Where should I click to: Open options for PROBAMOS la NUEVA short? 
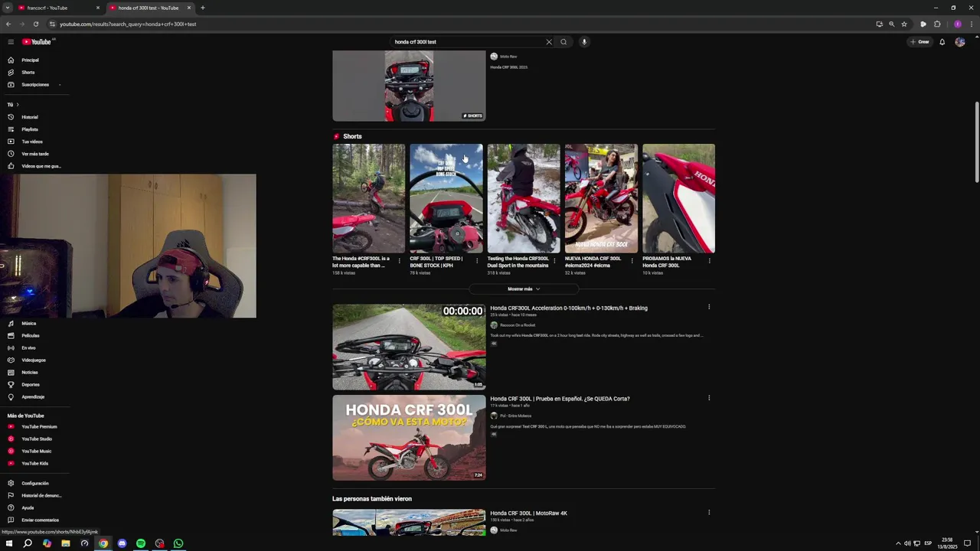tap(710, 261)
